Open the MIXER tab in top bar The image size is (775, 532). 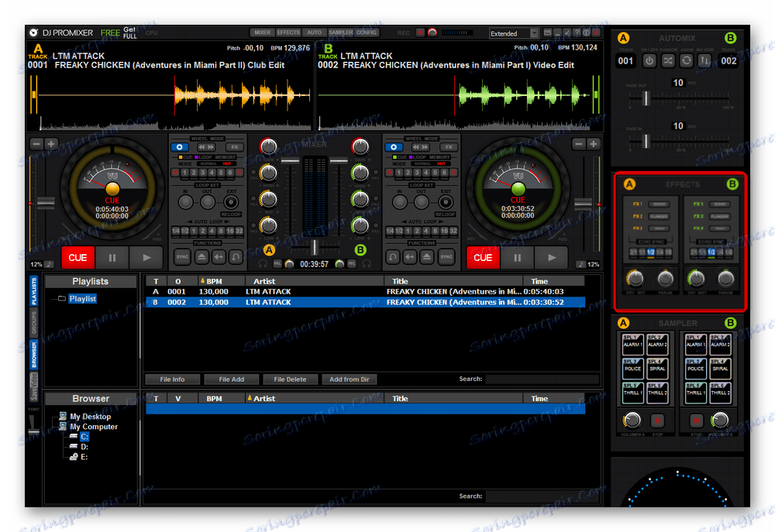(263, 33)
